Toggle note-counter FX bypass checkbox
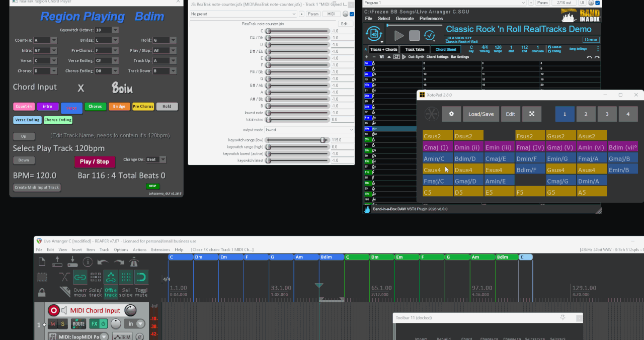The height and width of the screenshot is (340, 644). (352, 14)
